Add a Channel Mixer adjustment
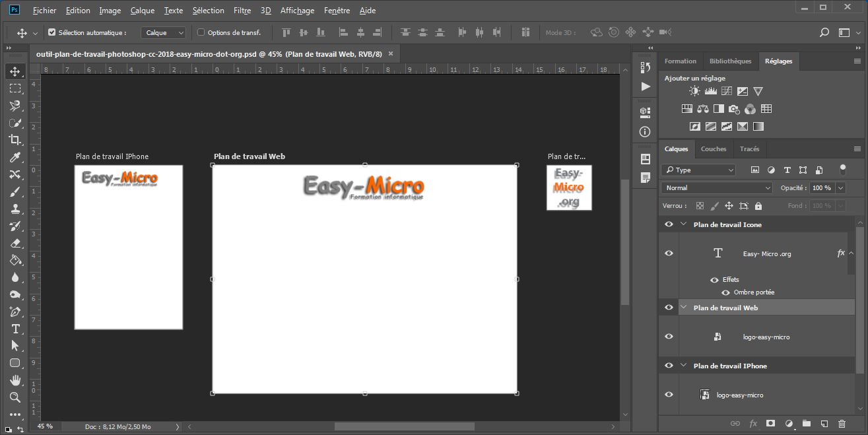868x435 pixels. 750,109
